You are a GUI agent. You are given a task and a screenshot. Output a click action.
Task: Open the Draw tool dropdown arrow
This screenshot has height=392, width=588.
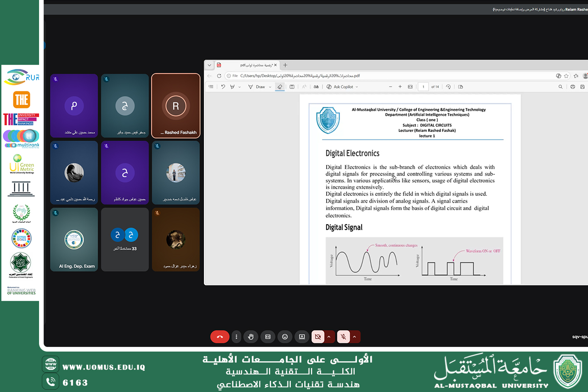(270, 87)
